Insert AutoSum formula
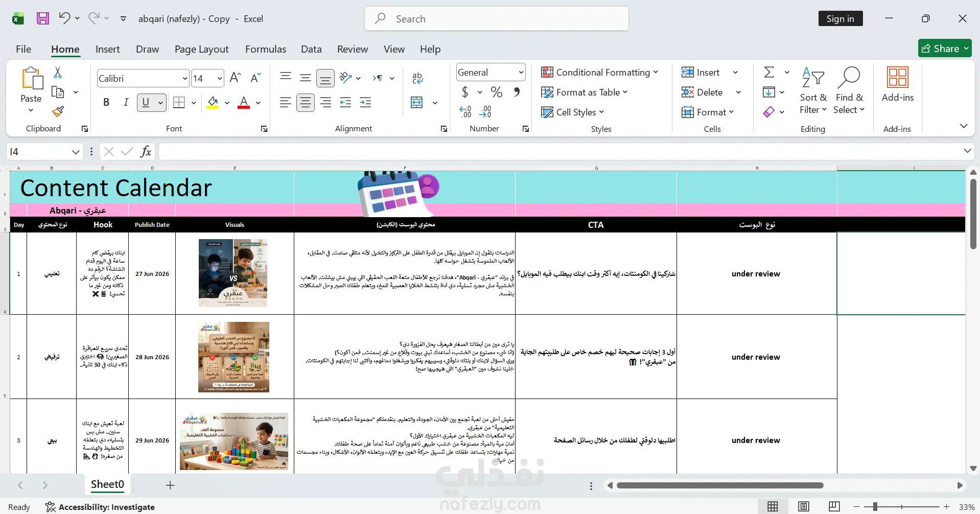Screen dimensions: 980x514 (769, 72)
